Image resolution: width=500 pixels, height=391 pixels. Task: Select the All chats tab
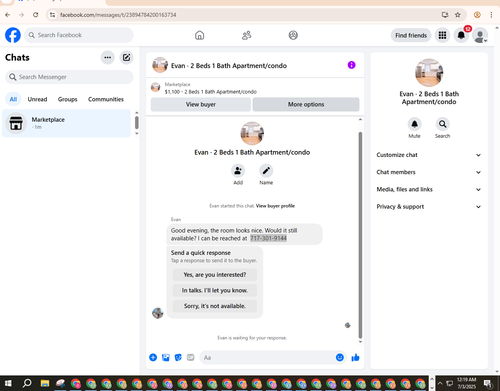[x=13, y=99]
